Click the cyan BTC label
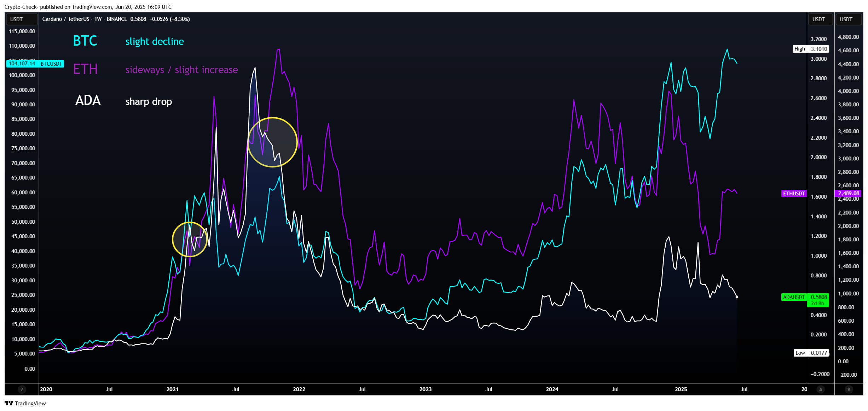Image resolution: width=868 pixels, height=411 pixels. point(85,41)
